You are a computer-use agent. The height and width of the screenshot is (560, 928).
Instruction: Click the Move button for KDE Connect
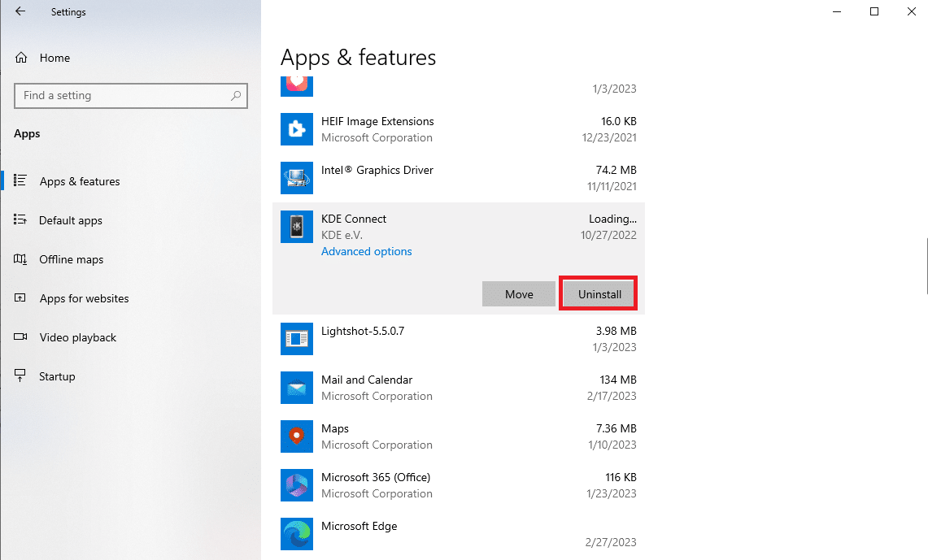pyautogui.click(x=518, y=294)
